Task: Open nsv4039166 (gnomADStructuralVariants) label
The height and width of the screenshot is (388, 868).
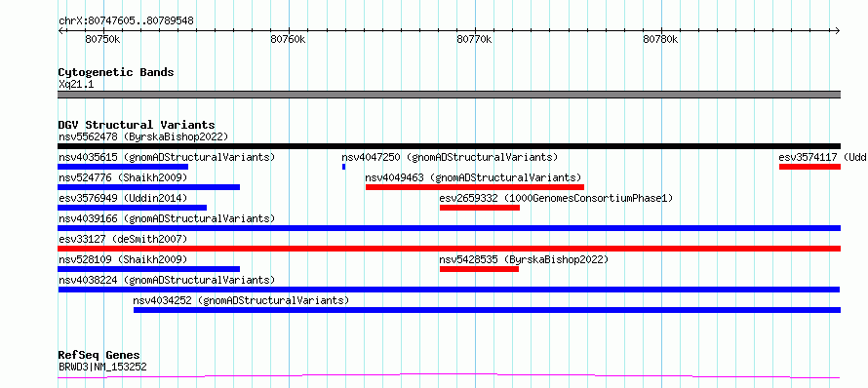Action: tap(167, 218)
